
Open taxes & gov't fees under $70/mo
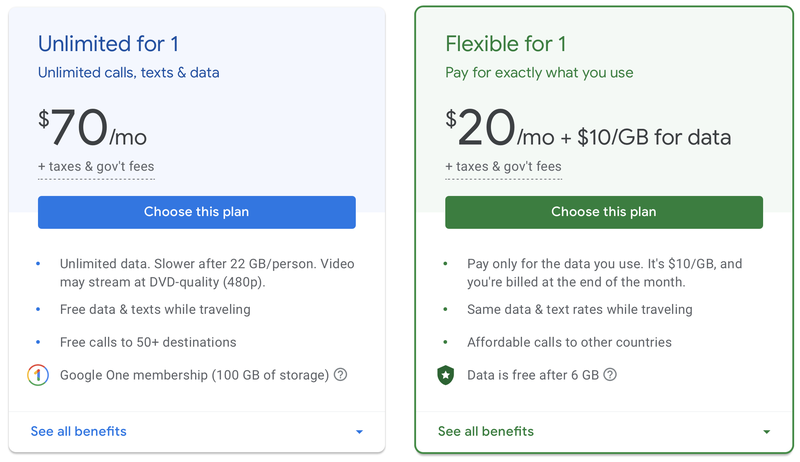(x=96, y=167)
